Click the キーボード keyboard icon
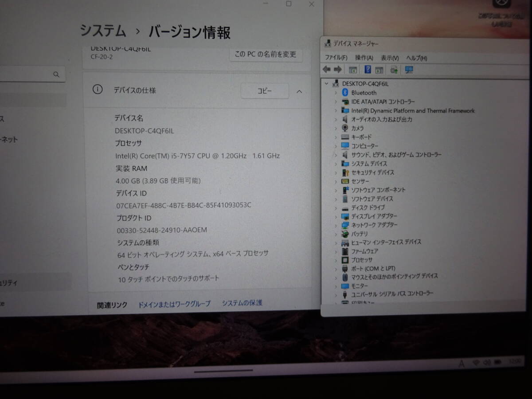Screen dimensions: 532x399 pyautogui.click(x=345, y=137)
